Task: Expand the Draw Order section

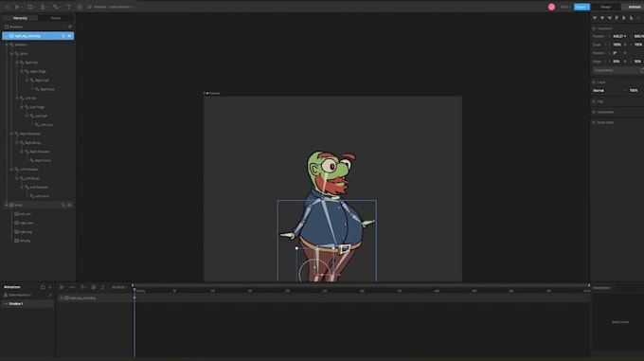Action: (x=605, y=122)
